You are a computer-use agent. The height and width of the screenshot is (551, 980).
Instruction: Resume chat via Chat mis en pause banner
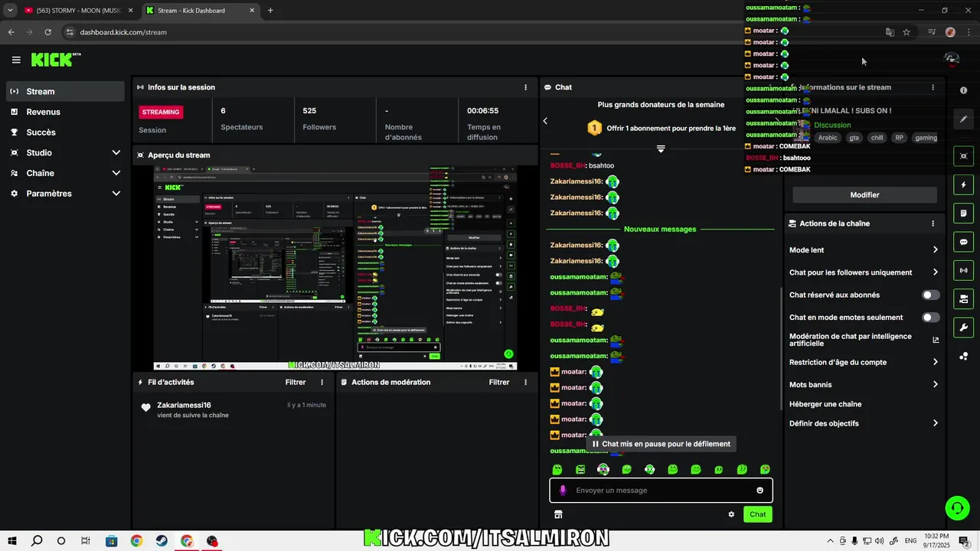[661, 444]
